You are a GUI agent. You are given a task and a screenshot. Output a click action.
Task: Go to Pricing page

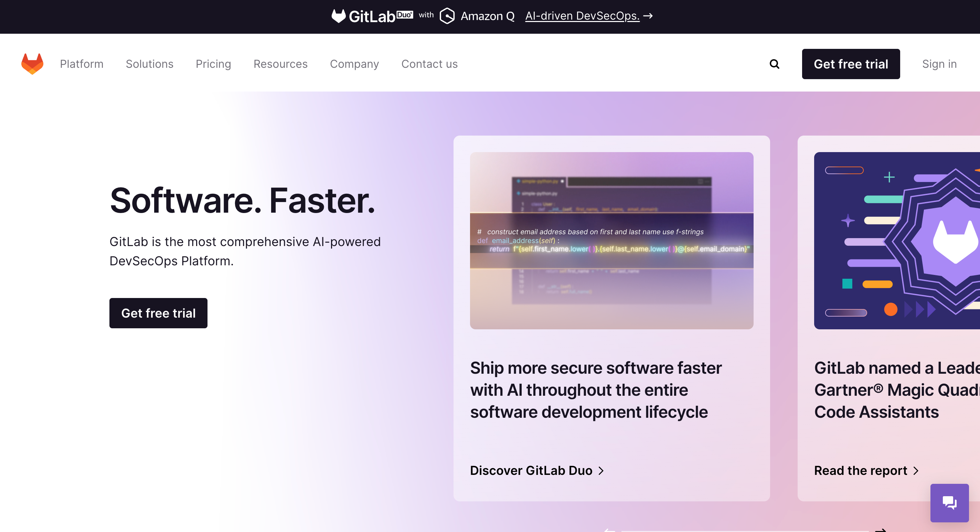(x=213, y=64)
